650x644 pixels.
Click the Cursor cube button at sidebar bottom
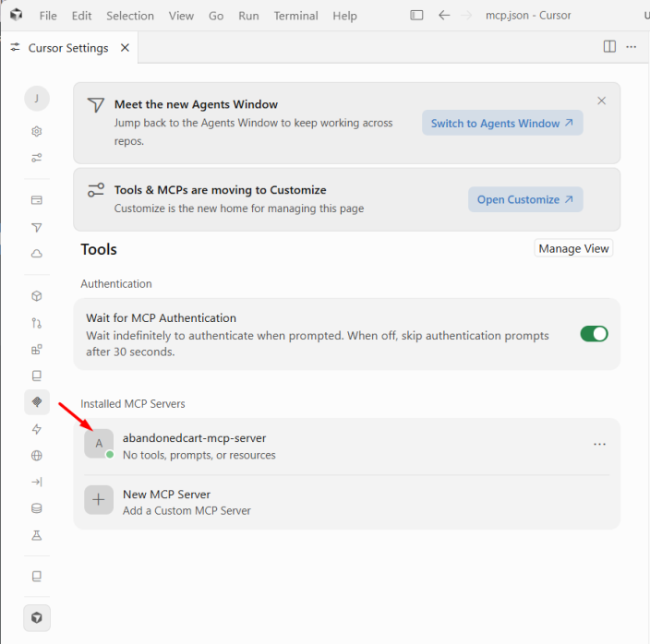point(37,618)
